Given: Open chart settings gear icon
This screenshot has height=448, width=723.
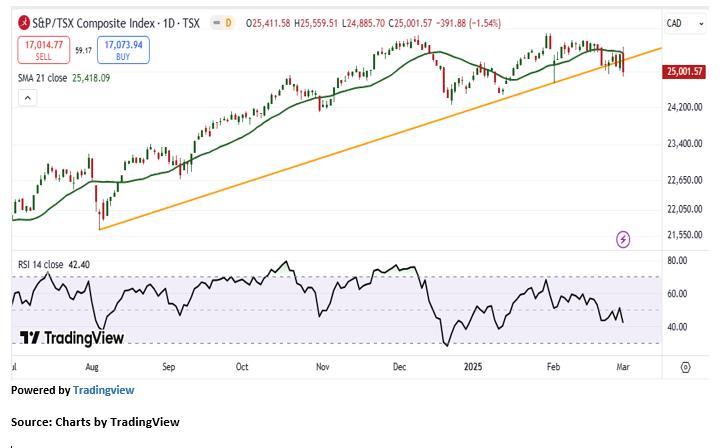Looking at the screenshot, I should pyautogui.click(x=685, y=367).
